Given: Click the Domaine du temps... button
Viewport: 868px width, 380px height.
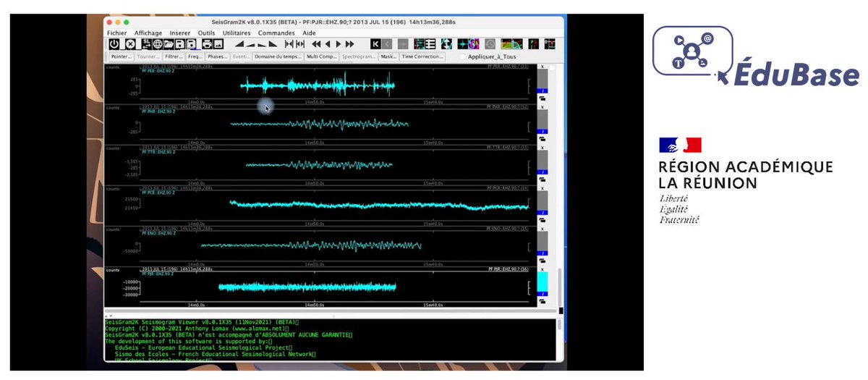Looking at the screenshot, I should (x=278, y=56).
